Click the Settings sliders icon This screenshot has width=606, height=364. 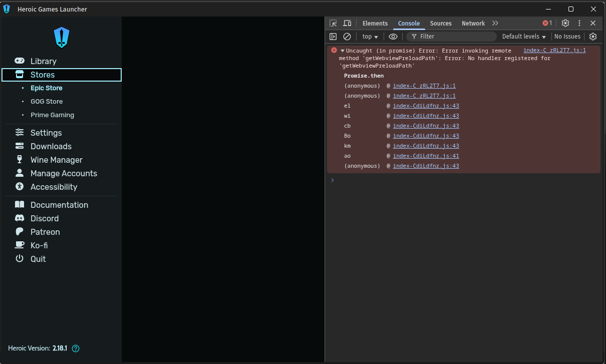pos(20,132)
